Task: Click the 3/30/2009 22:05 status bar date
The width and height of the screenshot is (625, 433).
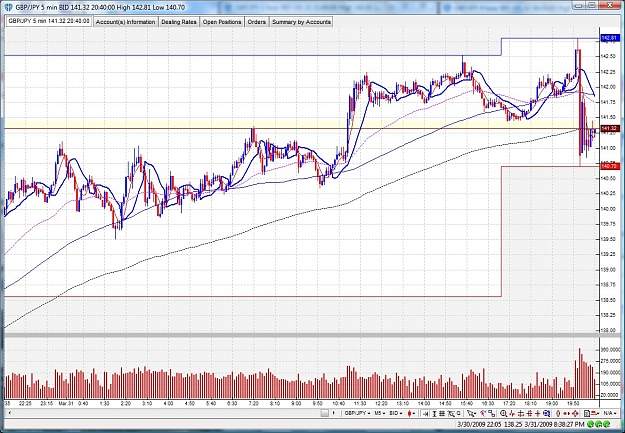Action: [x=480, y=424]
